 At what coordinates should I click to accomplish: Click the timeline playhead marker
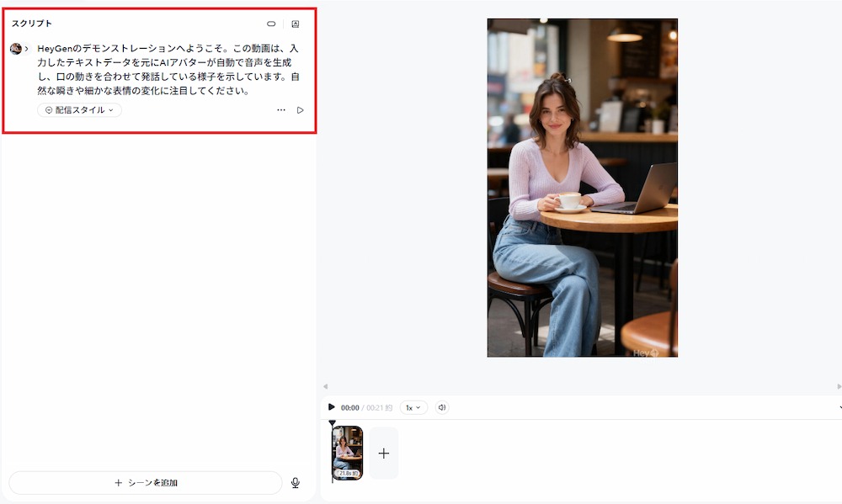pos(333,423)
